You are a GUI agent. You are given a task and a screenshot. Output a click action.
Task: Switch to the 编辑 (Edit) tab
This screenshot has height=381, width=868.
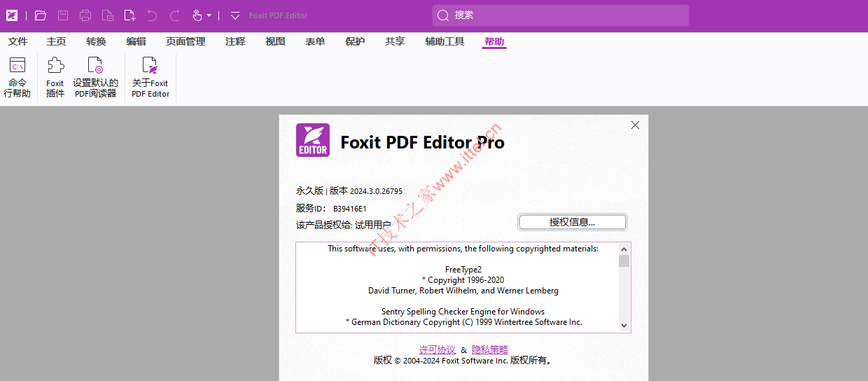click(x=136, y=41)
